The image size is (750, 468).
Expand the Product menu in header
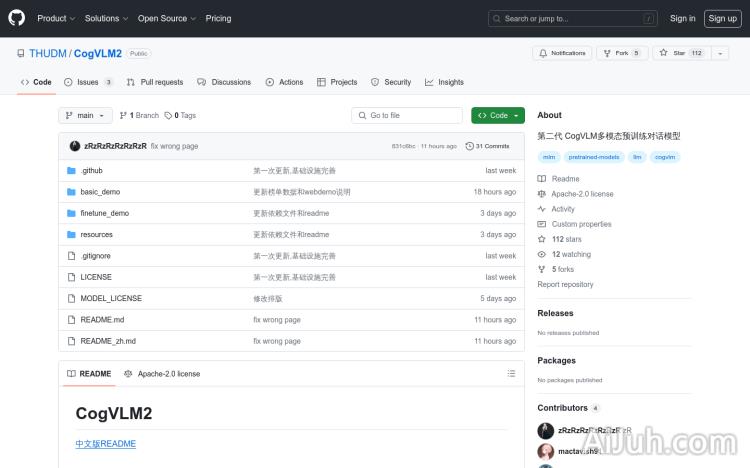55,18
